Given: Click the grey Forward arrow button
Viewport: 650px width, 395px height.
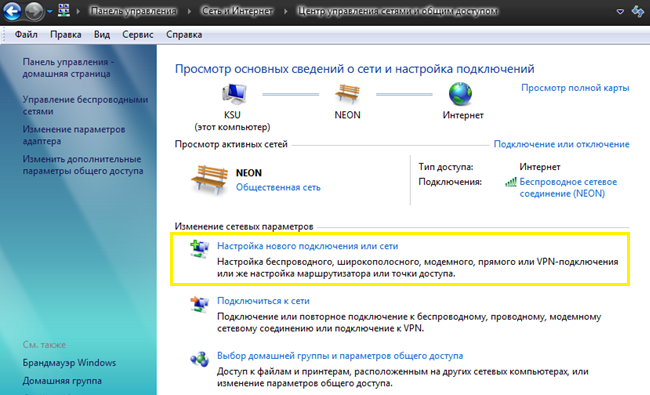Looking at the screenshot, I should (x=34, y=11).
